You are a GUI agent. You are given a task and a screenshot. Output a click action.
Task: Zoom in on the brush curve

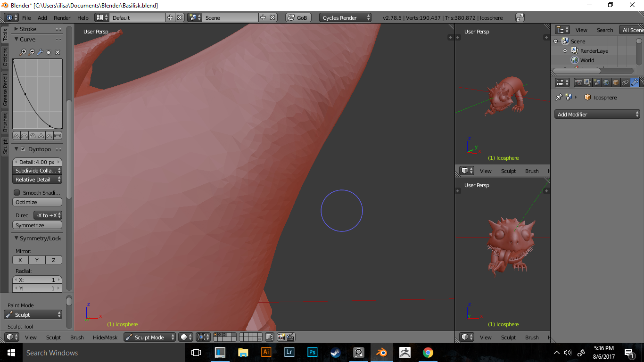coord(23,52)
